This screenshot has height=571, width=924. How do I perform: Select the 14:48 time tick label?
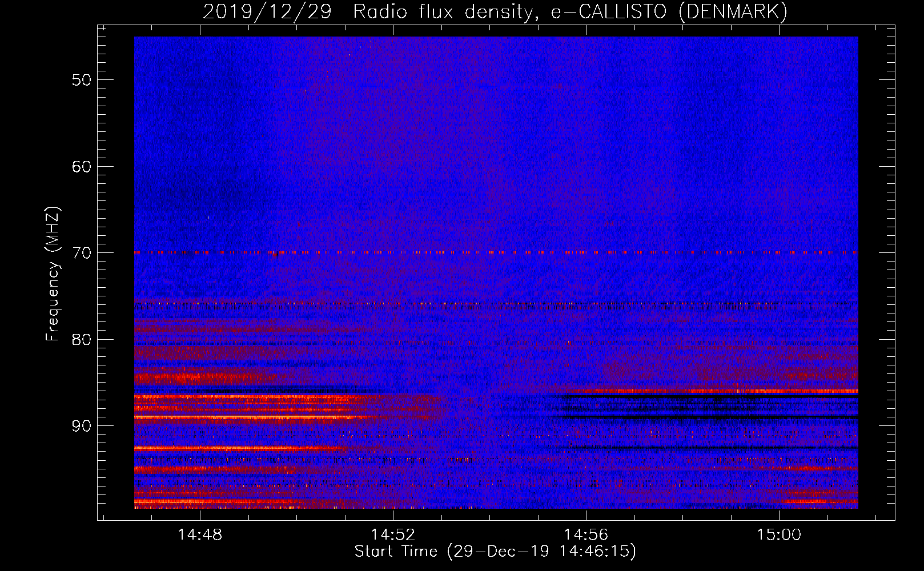coord(200,535)
